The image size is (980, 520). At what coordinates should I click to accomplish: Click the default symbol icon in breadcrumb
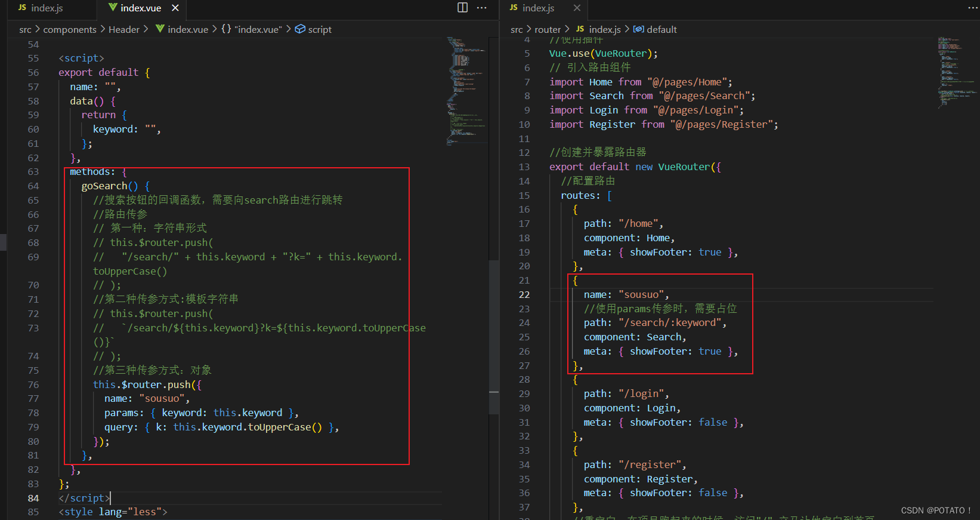[x=639, y=29]
